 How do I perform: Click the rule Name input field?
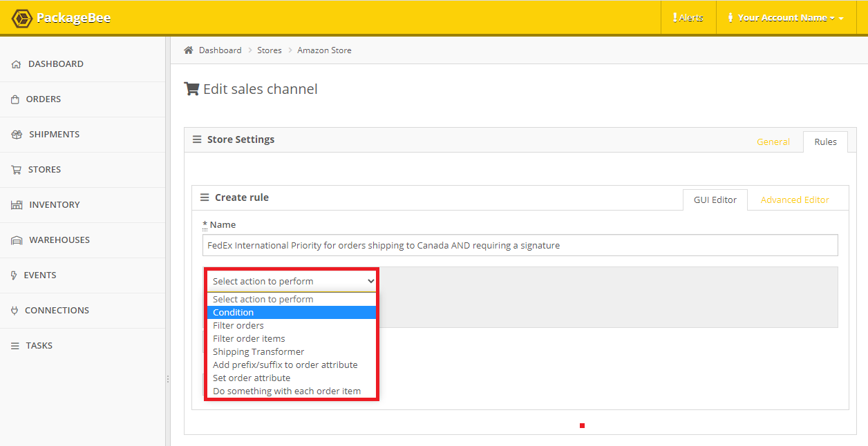520,245
